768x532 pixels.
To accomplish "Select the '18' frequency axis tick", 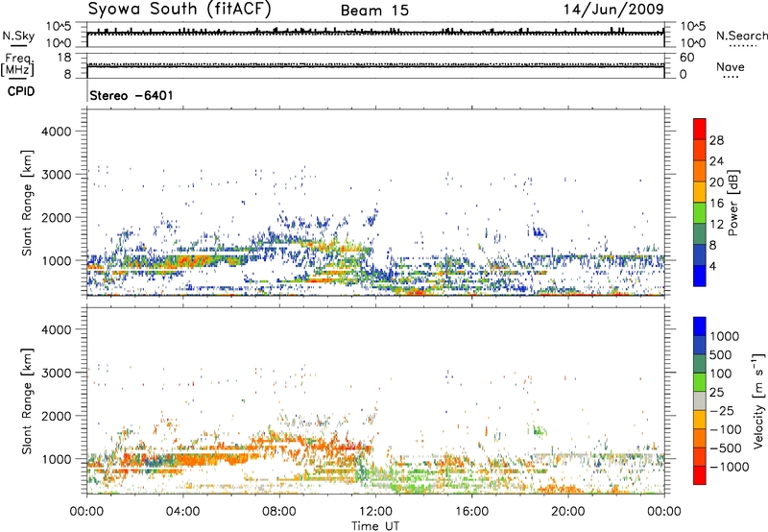I will pyautogui.click(x=63, y=58).
